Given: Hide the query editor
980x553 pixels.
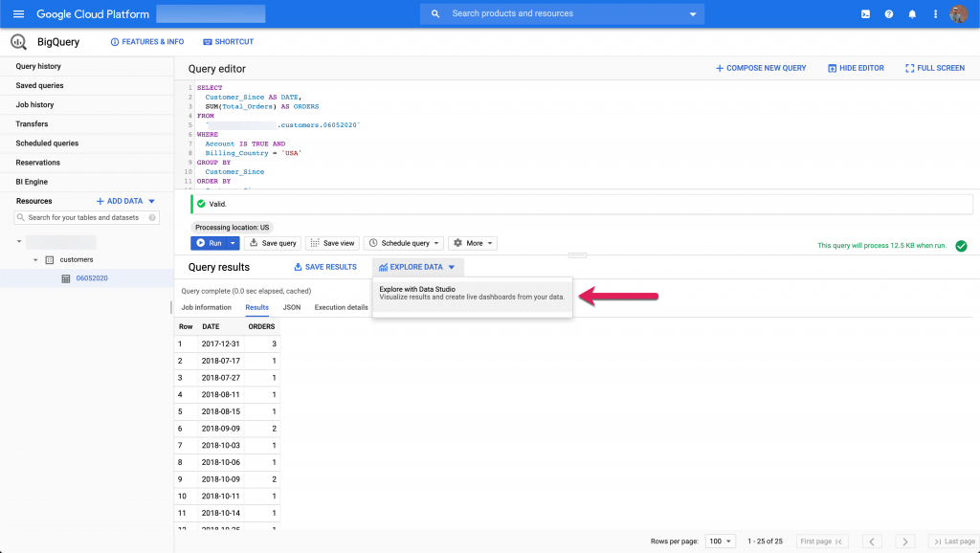Looking at the screenshot, I should click(856, 68).
